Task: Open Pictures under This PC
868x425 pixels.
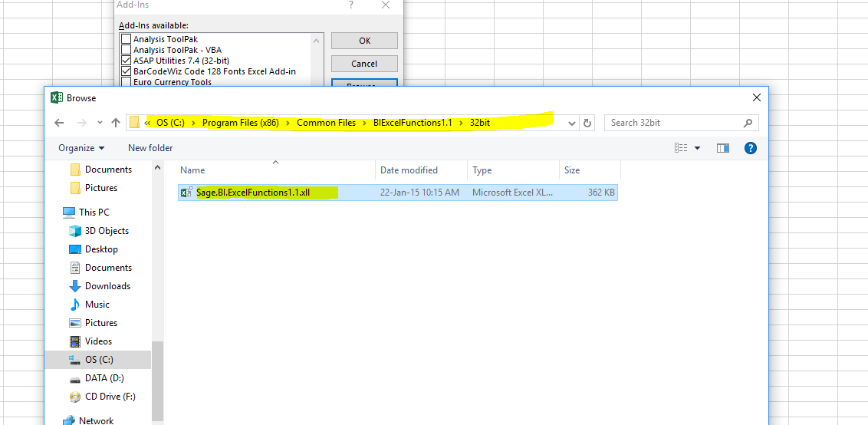Action: [x=94, y=322]
